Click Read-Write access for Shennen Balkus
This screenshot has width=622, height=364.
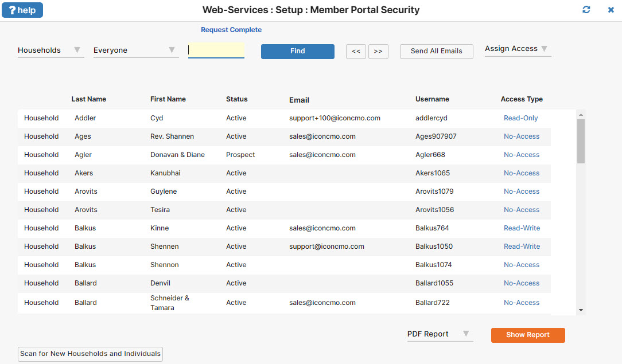[x=522, y=246]
